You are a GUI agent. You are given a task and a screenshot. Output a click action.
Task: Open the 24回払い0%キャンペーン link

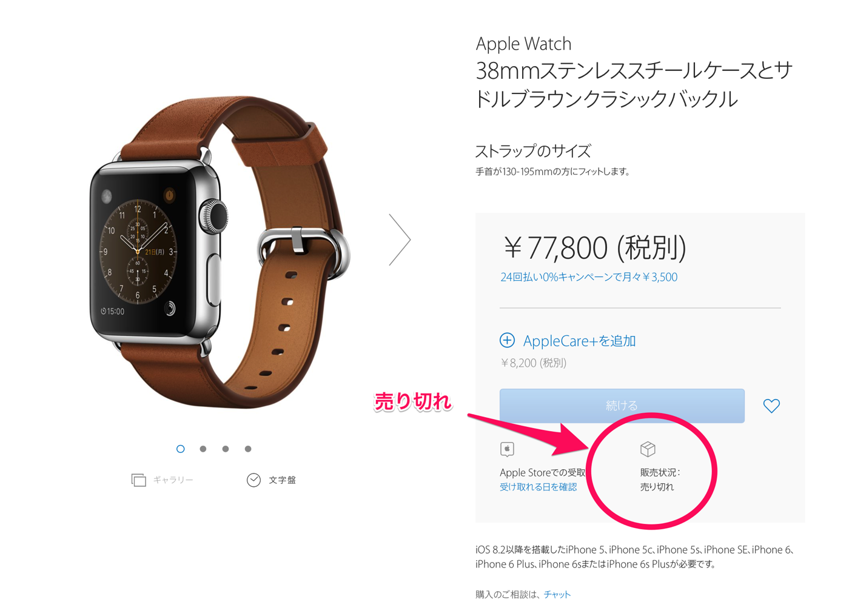pyautogui.click(x=589, y=277)
